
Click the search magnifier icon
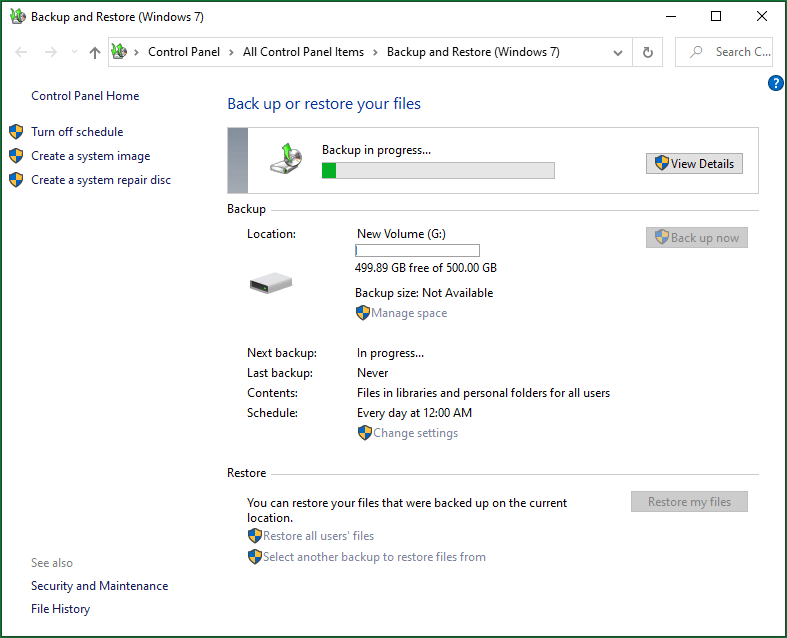696,52
